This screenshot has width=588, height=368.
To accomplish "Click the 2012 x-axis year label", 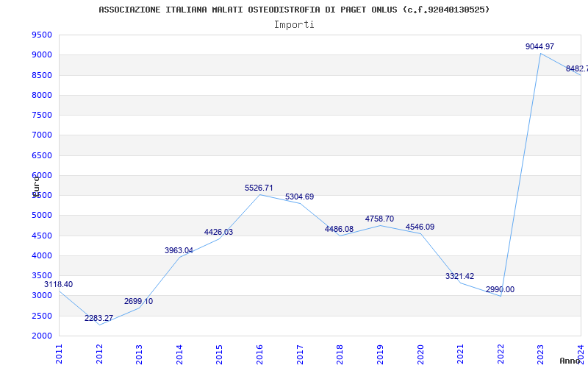I will pos(99,354).
